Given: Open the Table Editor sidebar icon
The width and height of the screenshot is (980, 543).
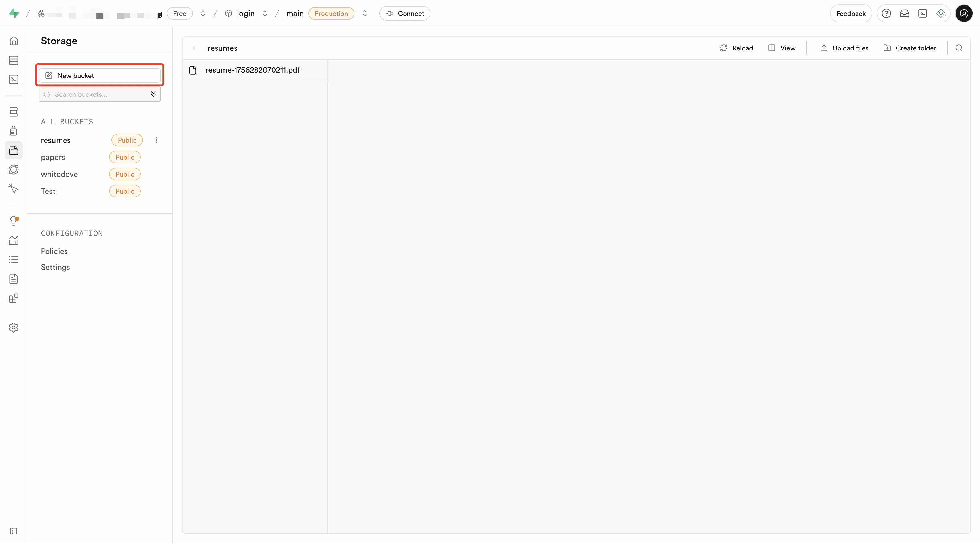Looking at the screenshot, I should coord(14,60).
